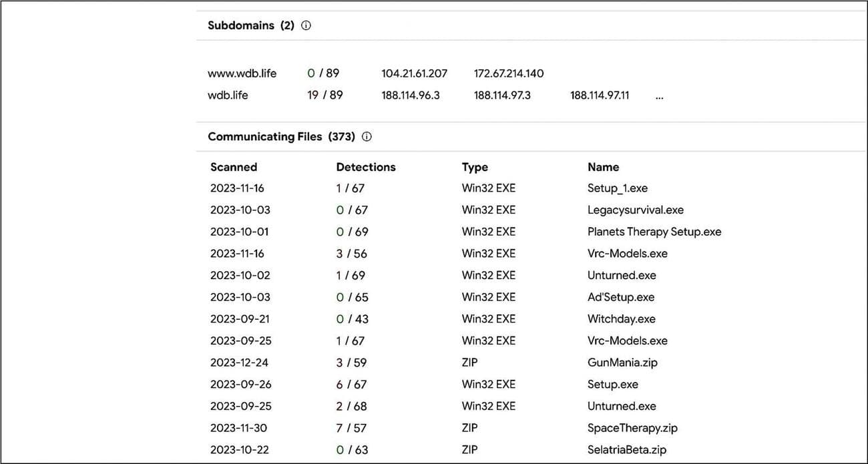Image resolution: width=868 pixels, height=464 pixels.
Task: Click IP address 104.21.61.207
Action: pyautogui.click(x=414, y=73)
